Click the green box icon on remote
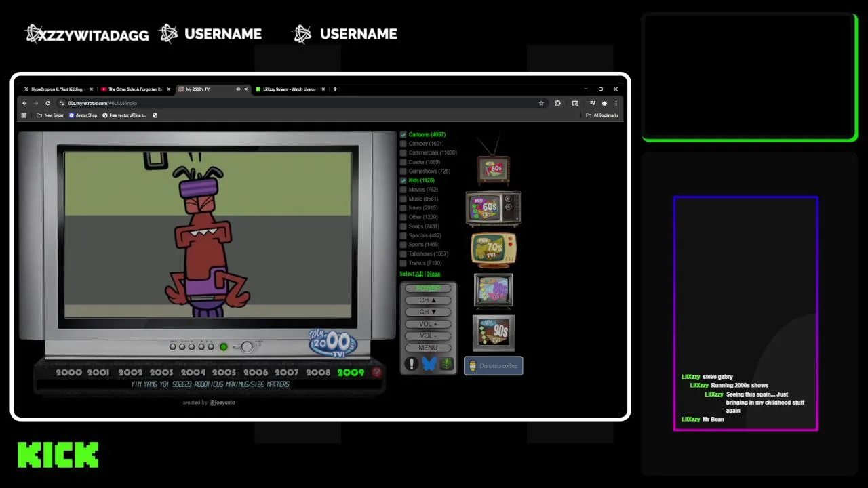Screen dimensions: 868x488 pos(446,364)
